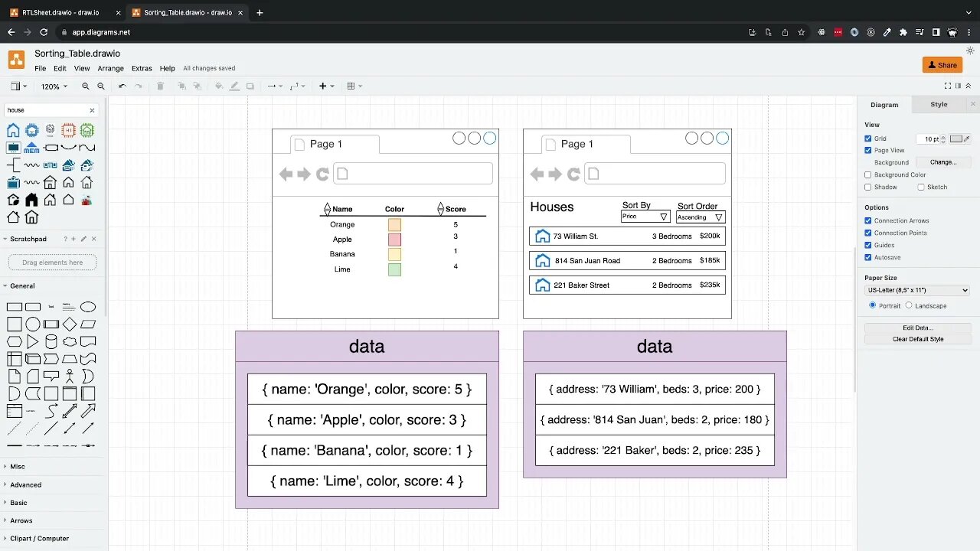Enable the Shadow checkbox

pyautogui.click(x=868, y=187)
